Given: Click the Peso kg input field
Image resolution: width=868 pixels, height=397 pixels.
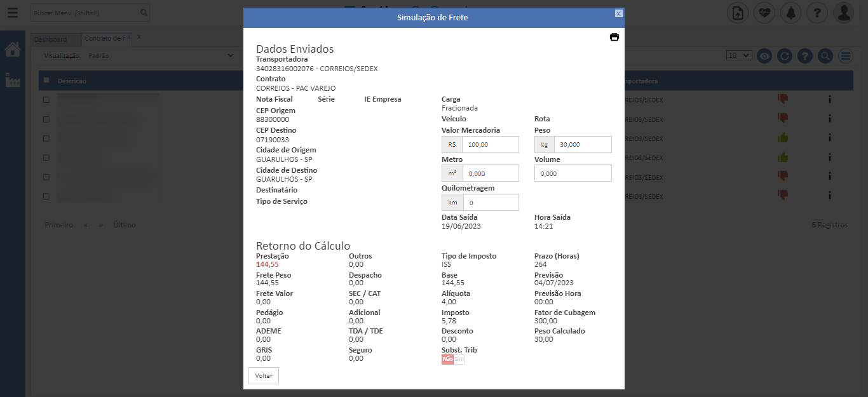Looking at the screenshot, I should (582, 145).
